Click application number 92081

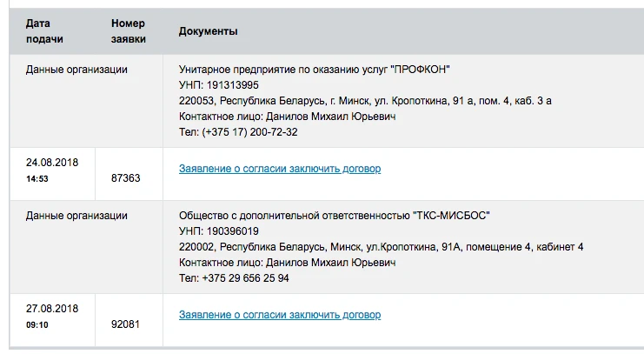pos(126,324)
